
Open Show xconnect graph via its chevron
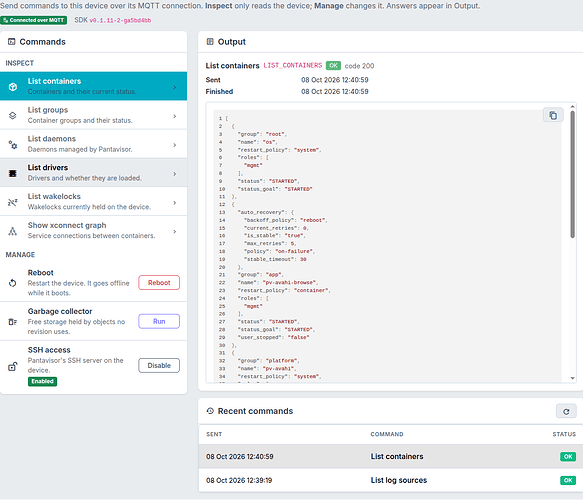click(x=175, y=232)
